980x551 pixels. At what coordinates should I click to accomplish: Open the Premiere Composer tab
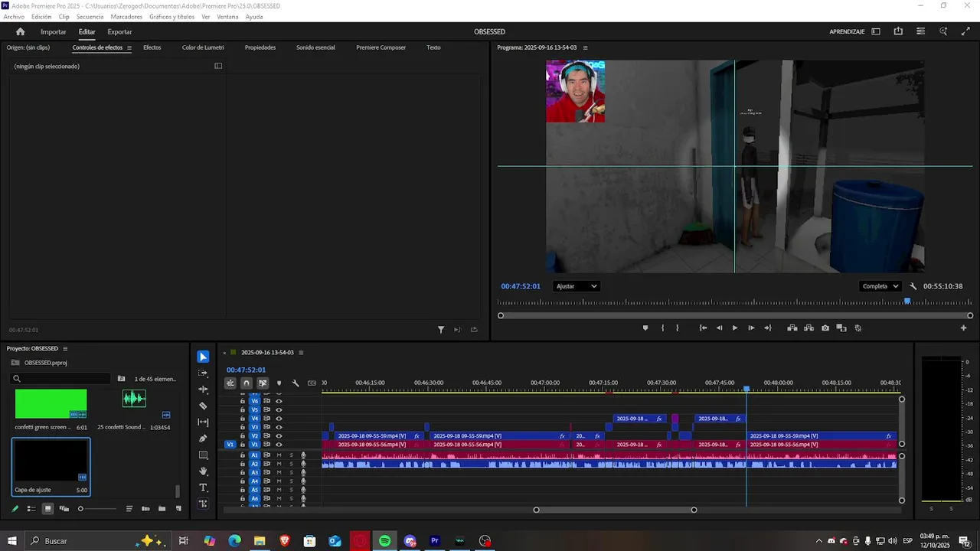(x=381, y=47)
